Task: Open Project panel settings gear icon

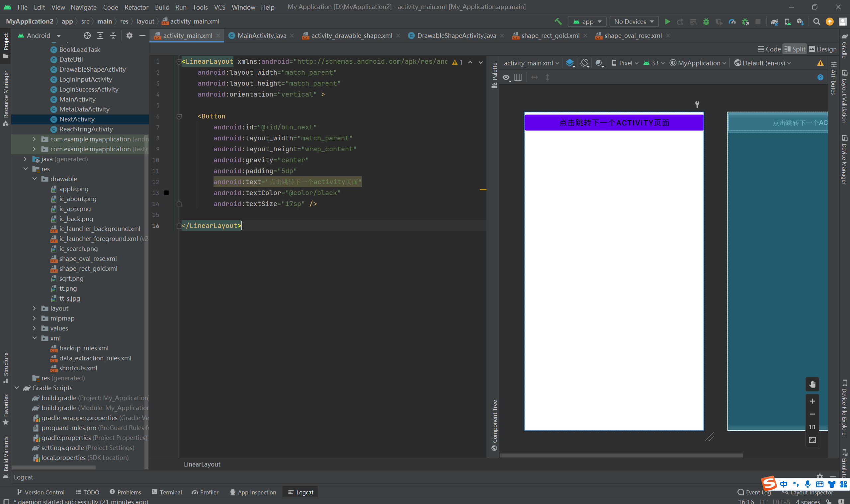Action: [129, 36]
